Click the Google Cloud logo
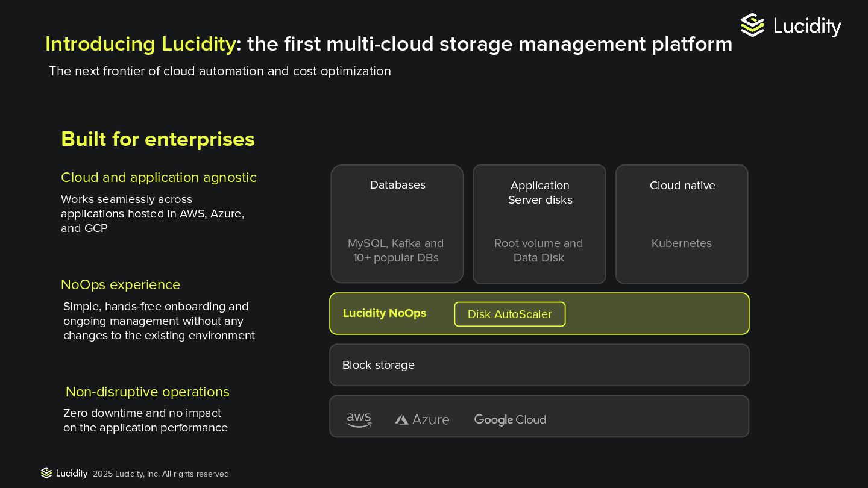The image size is (868, 488). point(510,419)
